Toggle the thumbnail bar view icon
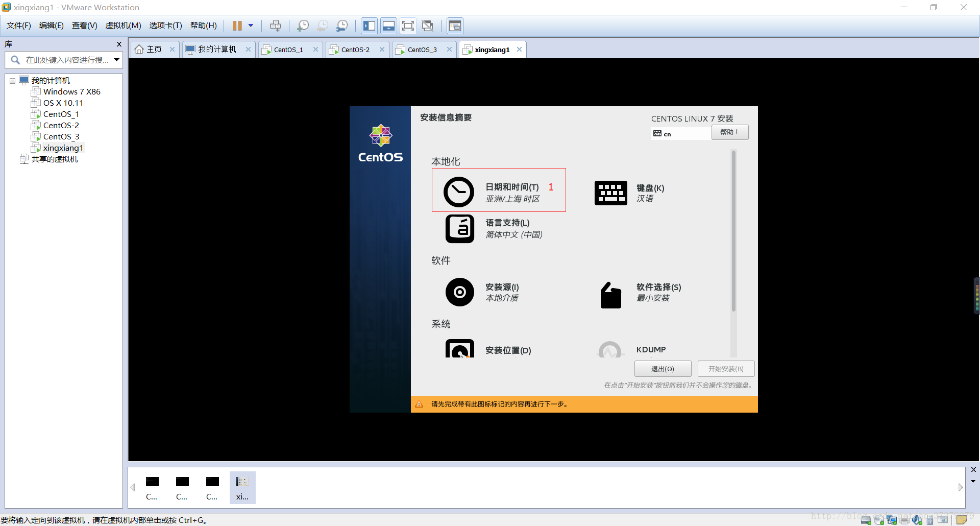 tap(389, 26)
